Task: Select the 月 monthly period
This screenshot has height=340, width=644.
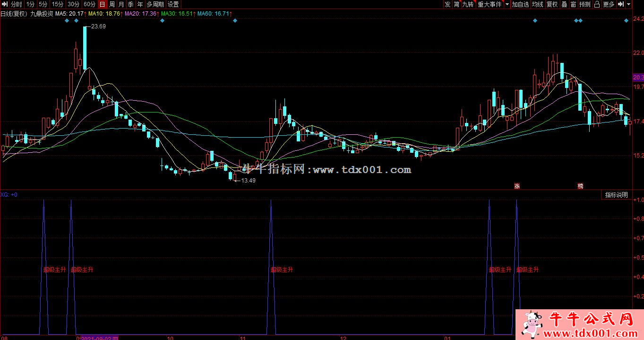Action: [x=121, y=4]
